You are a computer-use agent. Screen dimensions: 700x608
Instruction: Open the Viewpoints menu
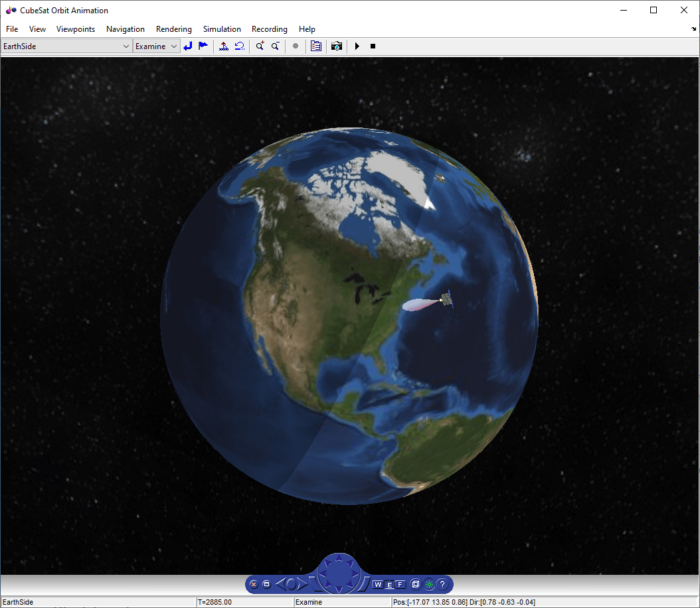coord(76,29)
